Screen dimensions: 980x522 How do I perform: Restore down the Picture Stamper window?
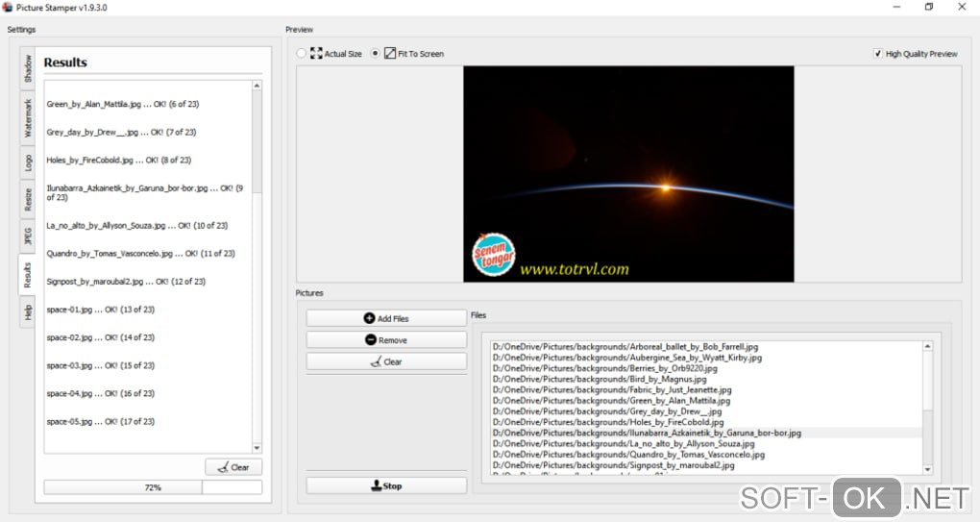tap(929, 7)
